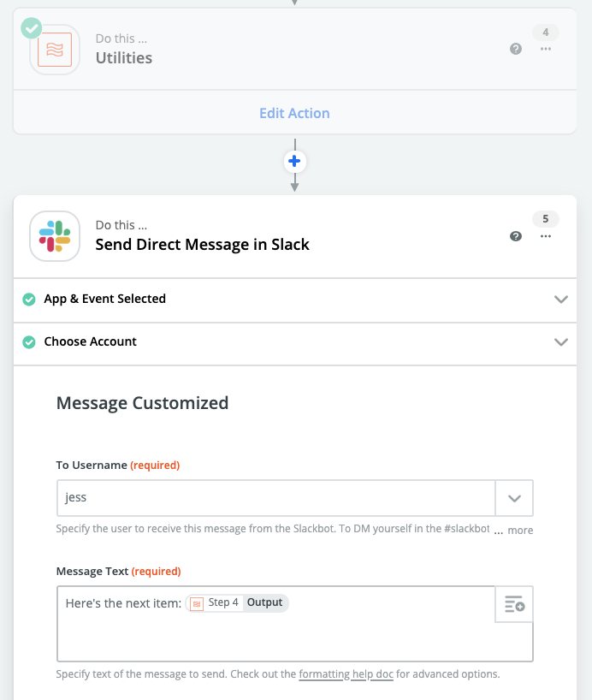
Task: Click more to expand username help text
Action: [520, 531]
